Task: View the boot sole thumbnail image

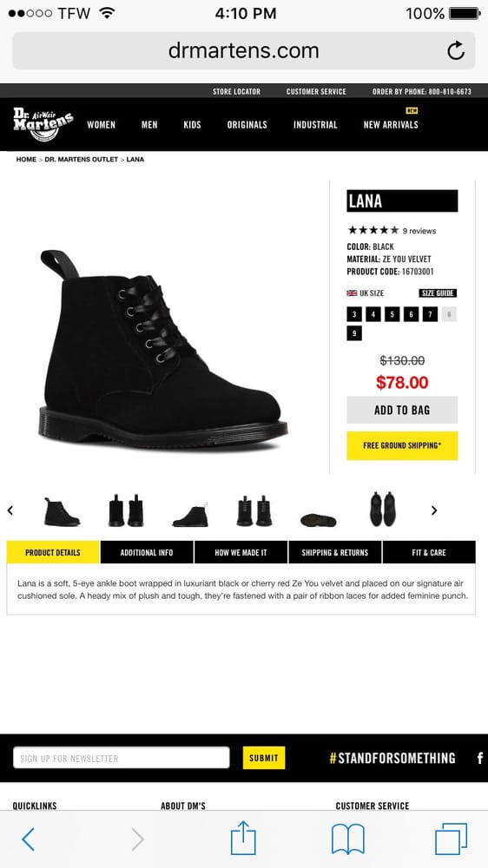Action: click(x=318, y=520)
